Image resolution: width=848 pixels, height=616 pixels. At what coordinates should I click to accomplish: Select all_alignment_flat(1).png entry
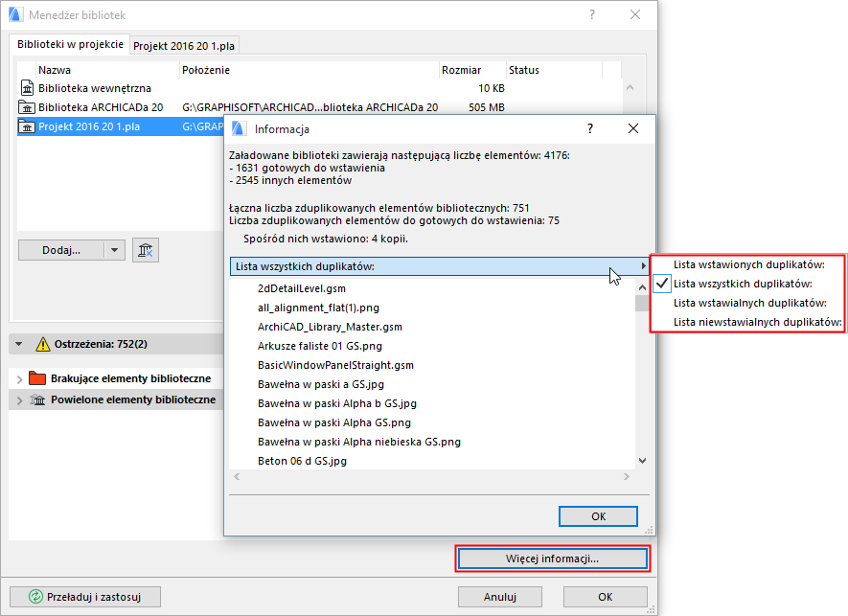click(x=318, y=308)
